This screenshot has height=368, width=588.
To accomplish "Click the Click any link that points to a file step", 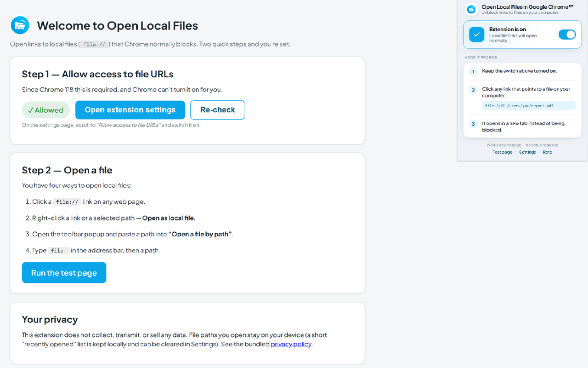I will click(x=526, y=92).
